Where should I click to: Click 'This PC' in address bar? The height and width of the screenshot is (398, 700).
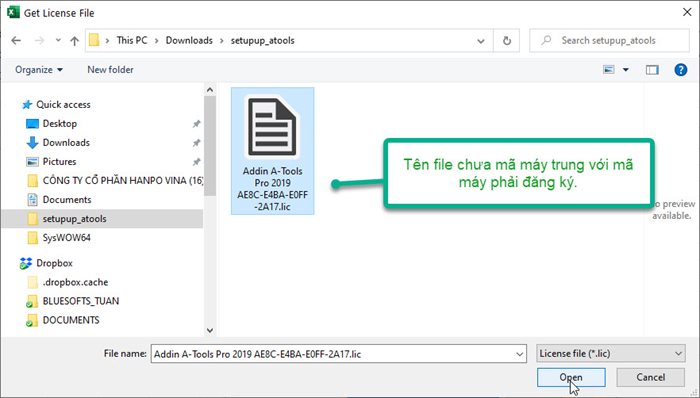[x=132, y=40]
